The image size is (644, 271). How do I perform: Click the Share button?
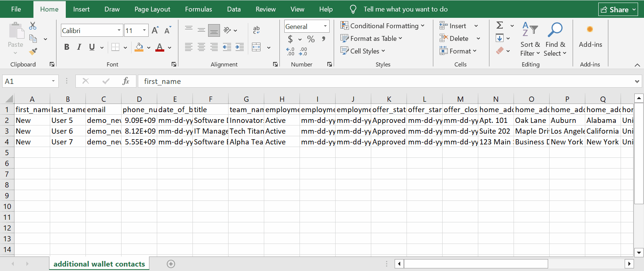(x=618, y=10)
